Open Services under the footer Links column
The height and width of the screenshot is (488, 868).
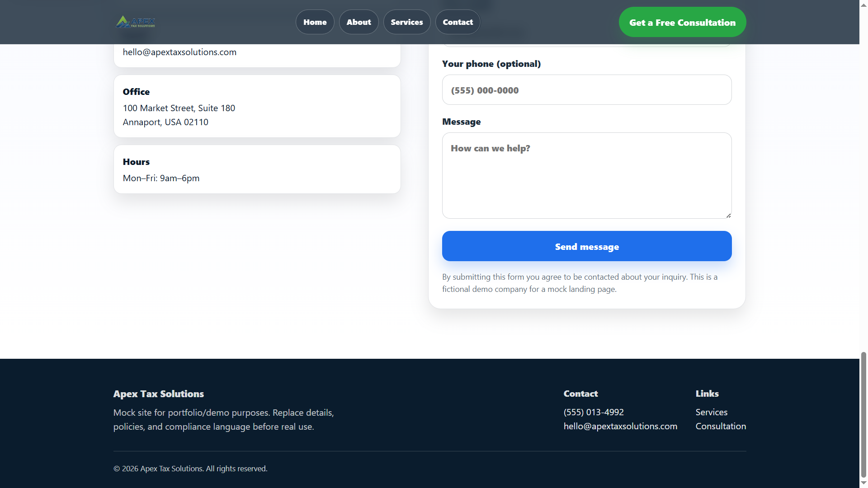(711, 412)
